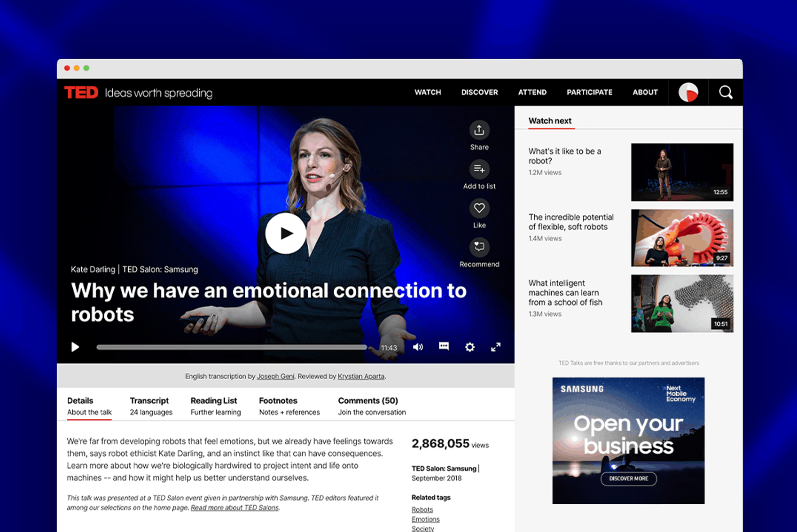Click Read more about TED Salons link
This screenshot has height=532, width=797.
(234, 508)
